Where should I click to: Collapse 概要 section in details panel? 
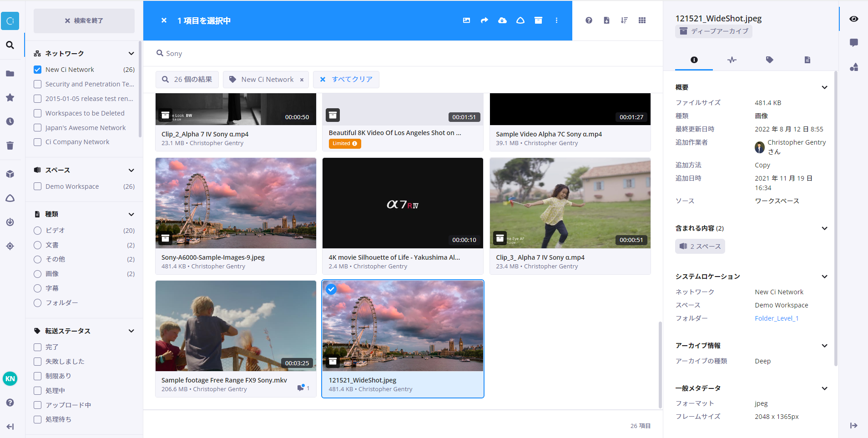tap(824, 87)
